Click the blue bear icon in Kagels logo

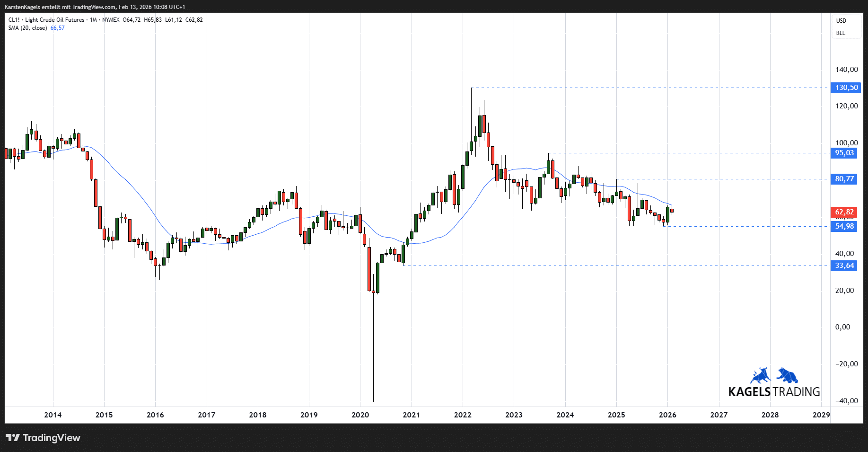click(x=787, y=376)
